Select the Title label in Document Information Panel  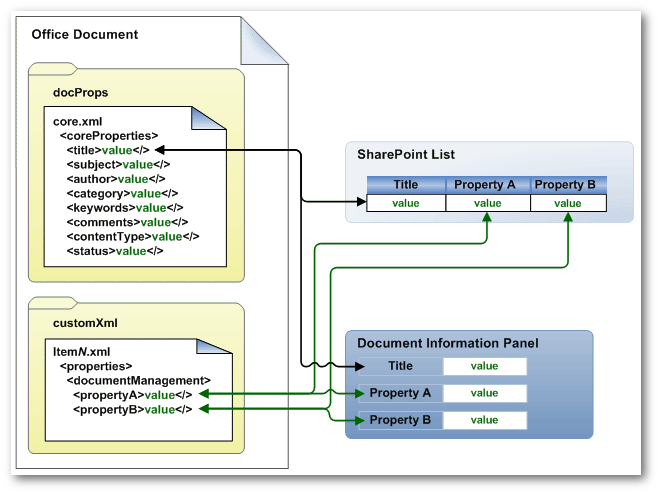click(x=400, y=366)
